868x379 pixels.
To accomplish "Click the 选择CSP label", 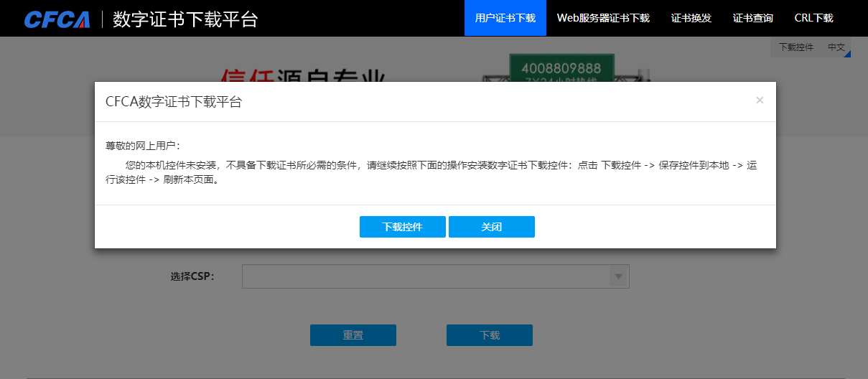I will point(192,276).
